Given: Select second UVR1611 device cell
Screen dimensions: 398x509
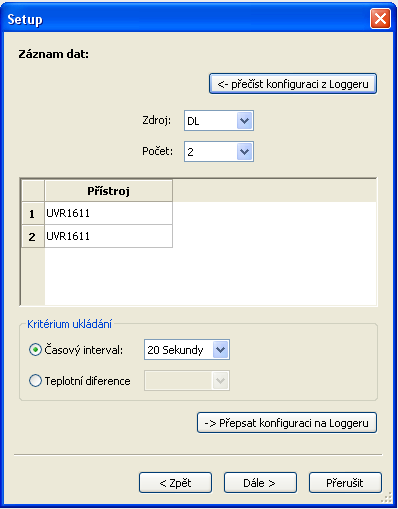Looking at the screenshot, I should 108,236.
